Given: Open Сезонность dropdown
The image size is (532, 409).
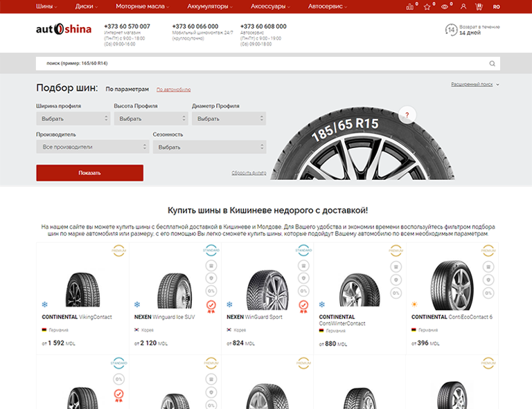Looking at the screenshot, I should (x=209, y=147).
